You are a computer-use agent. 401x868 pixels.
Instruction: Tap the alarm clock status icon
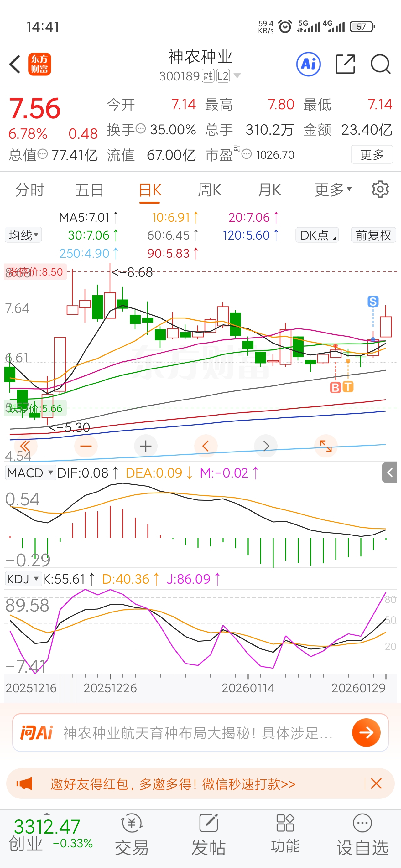coord(285,27)
